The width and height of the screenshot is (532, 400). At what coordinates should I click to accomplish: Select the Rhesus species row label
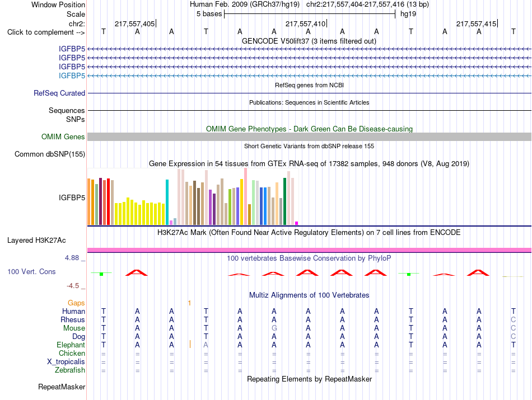[x=73, y=319]
